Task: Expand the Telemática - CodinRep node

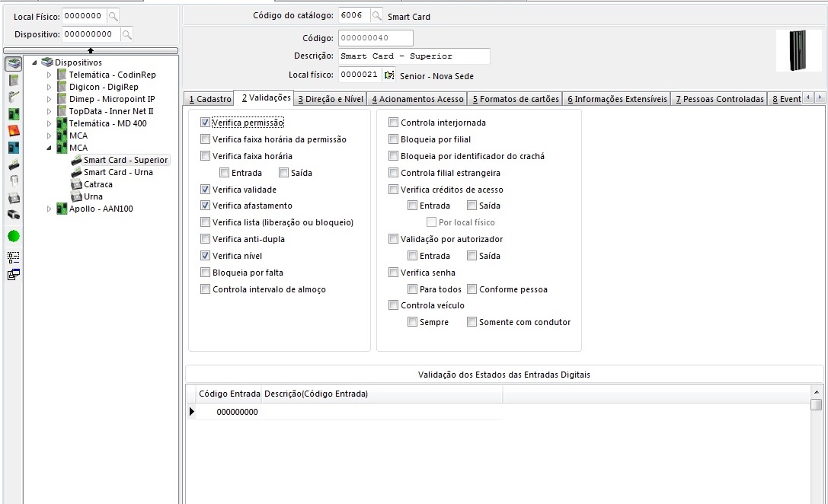Action: pos(50,75)
